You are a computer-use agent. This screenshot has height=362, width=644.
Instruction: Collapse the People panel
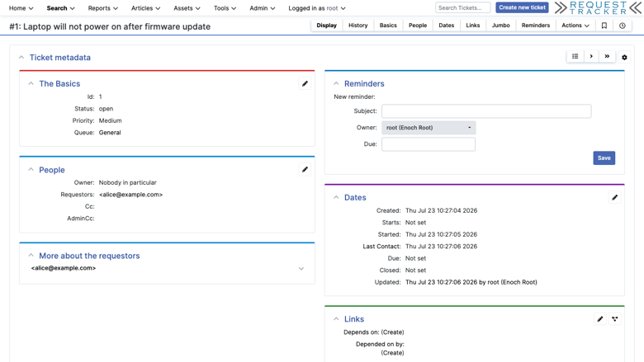click(x=31, y=170)
